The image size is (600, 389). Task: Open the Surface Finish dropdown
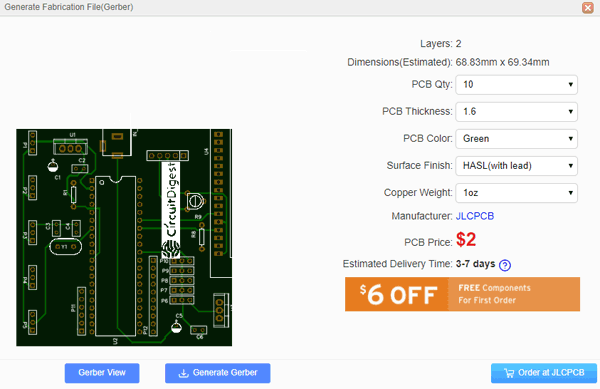[x=516, y=166]
